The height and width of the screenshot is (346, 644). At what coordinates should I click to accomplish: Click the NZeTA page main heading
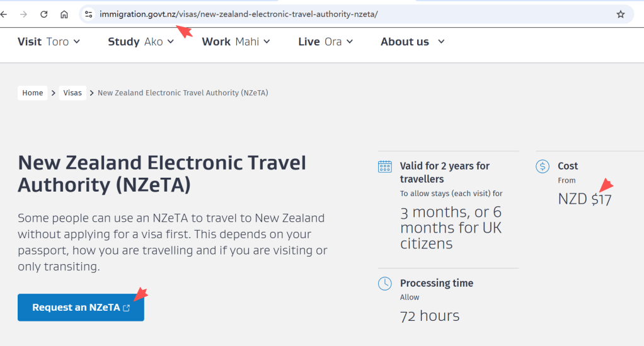point(162,173)
